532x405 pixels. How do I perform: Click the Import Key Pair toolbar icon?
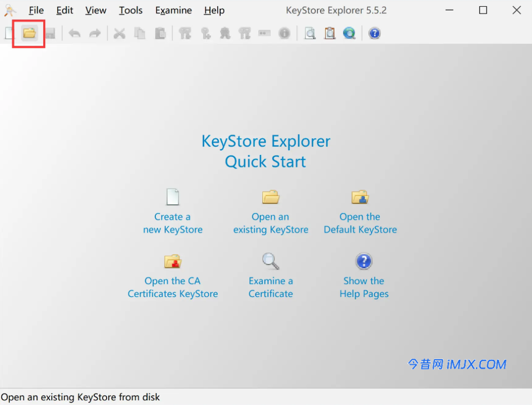[x=244, y=33]
